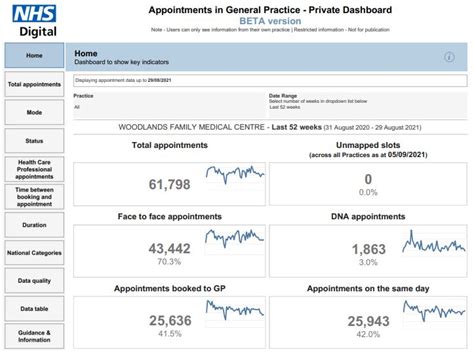
Task: Click the 70.3% face to face percentage
Action: pyautogui.click(x=169, y=262)
